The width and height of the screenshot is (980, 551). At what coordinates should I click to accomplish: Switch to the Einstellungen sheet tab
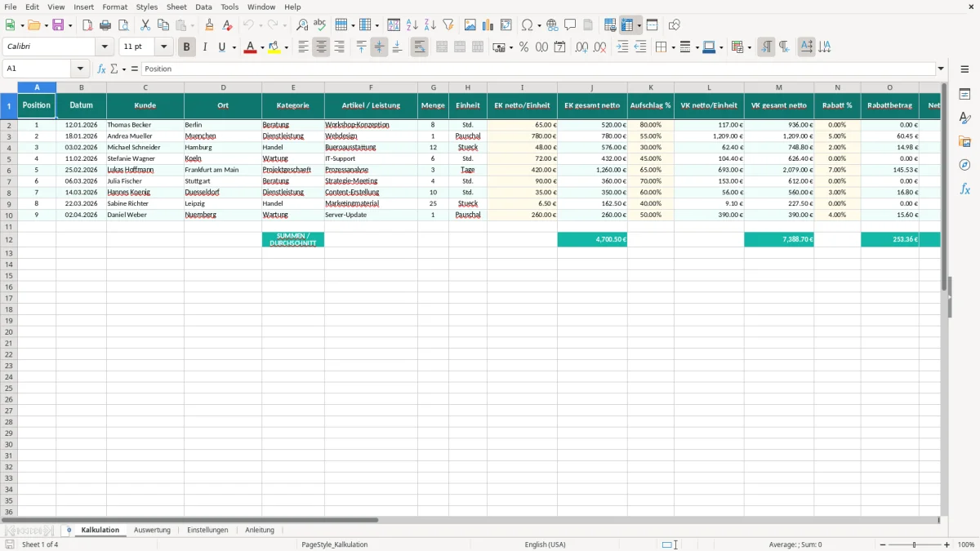click(x=207, y=530)
